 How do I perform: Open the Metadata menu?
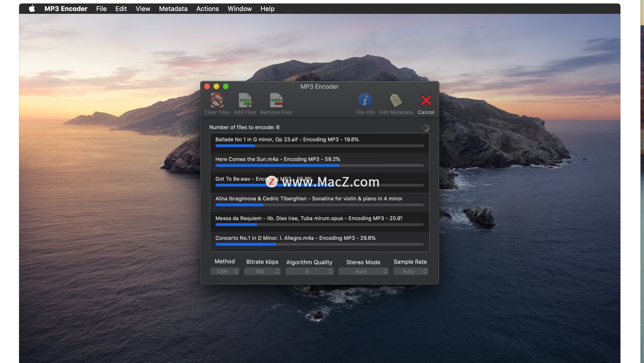(x=173, y=9)
